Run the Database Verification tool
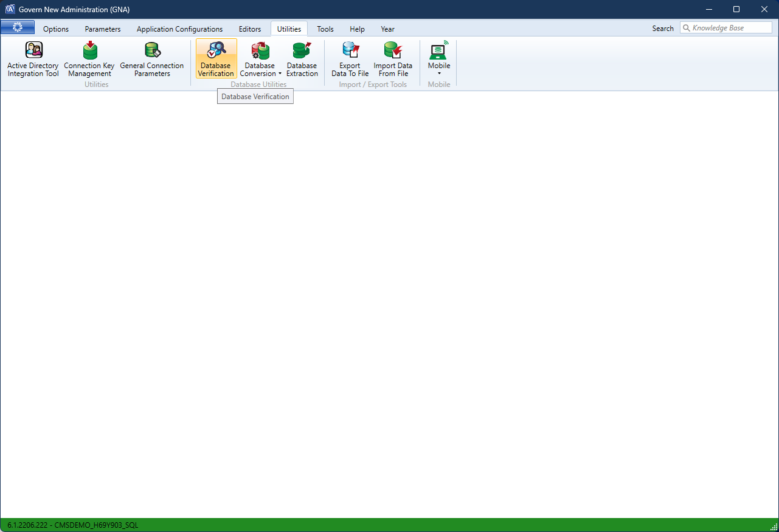This screenshot has width=779, height=532. 216,59
